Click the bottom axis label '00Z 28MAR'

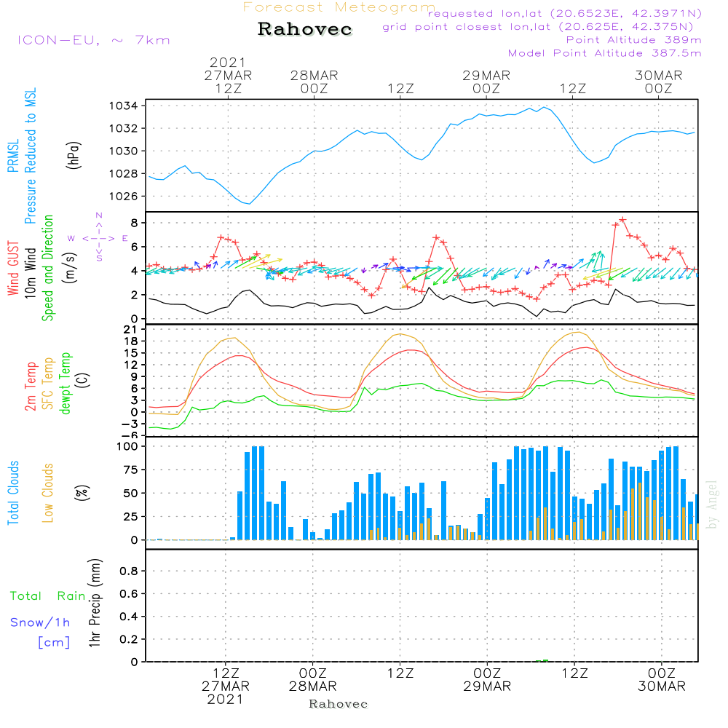click(312, 680)
